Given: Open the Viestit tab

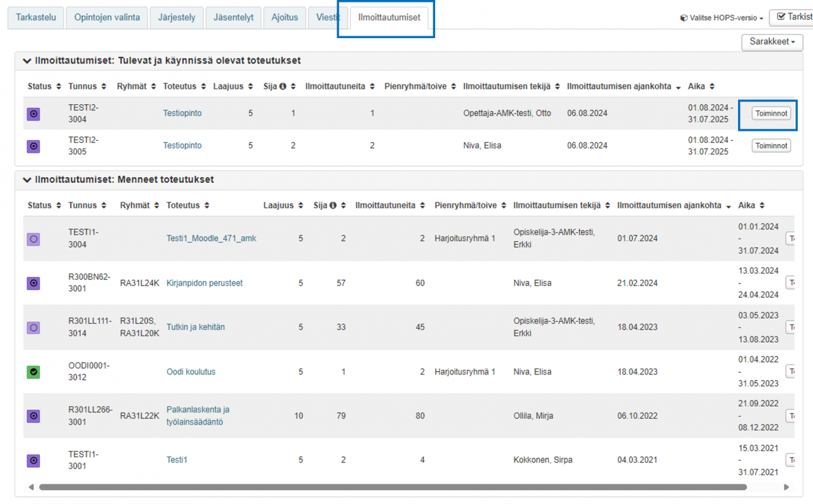Looking at the screenshot, I should tap(328, 18).
